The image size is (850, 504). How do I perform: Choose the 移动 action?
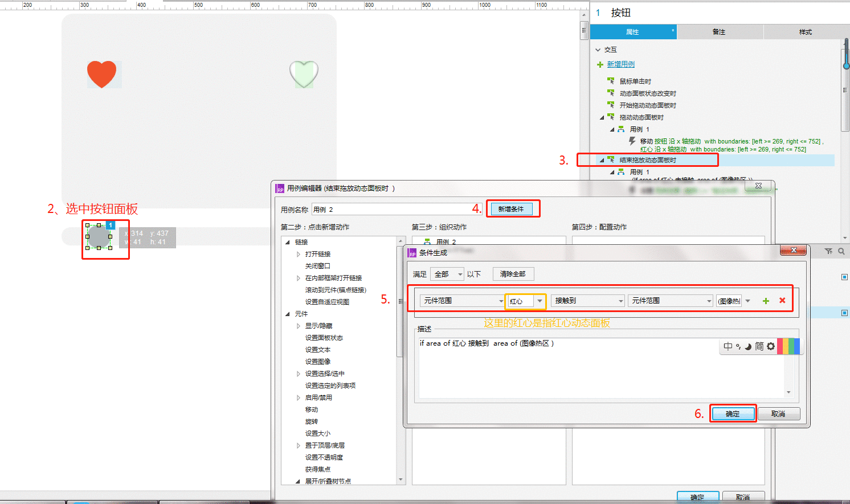coord(312,409)
